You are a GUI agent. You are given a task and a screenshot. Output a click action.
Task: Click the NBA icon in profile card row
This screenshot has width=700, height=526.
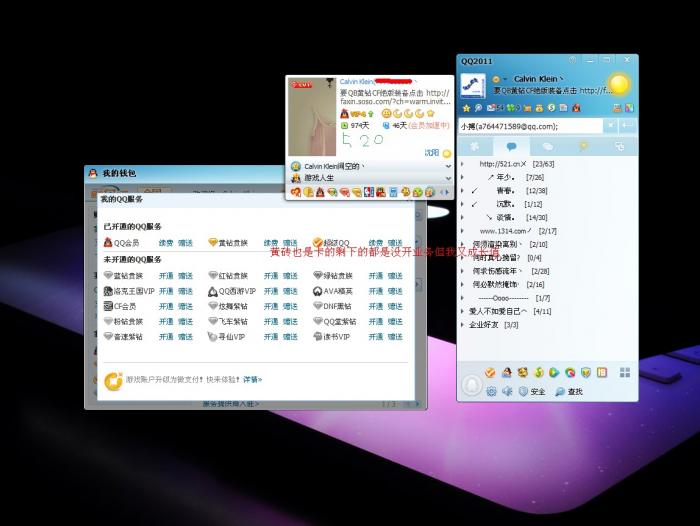tap(368, 192)
